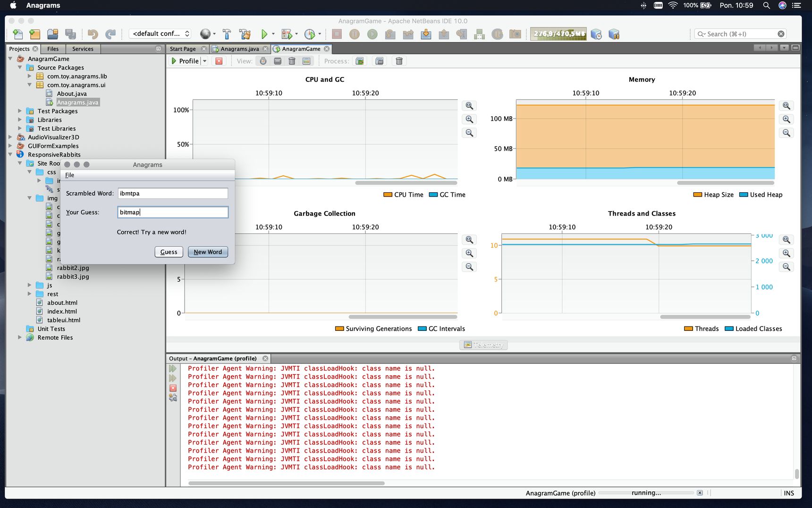Click the Redo toolbar icon

[110, 34]
